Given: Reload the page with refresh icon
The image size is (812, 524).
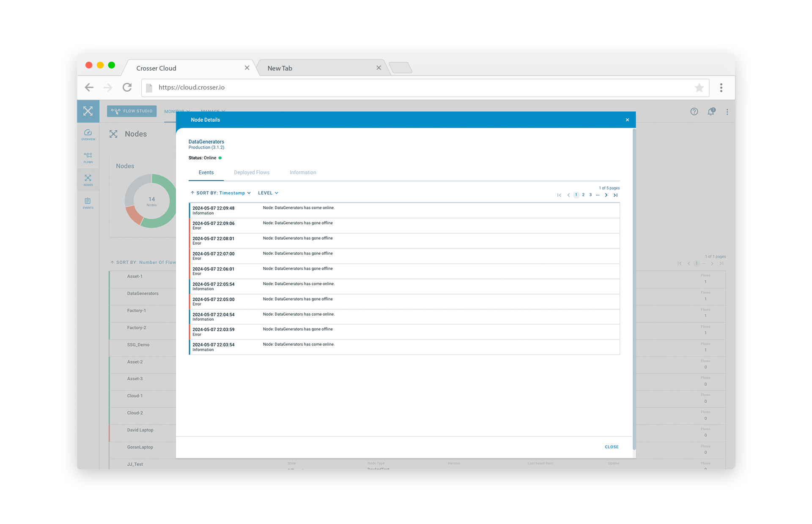Looking at the screenshot, I should [x=127, y=87].
